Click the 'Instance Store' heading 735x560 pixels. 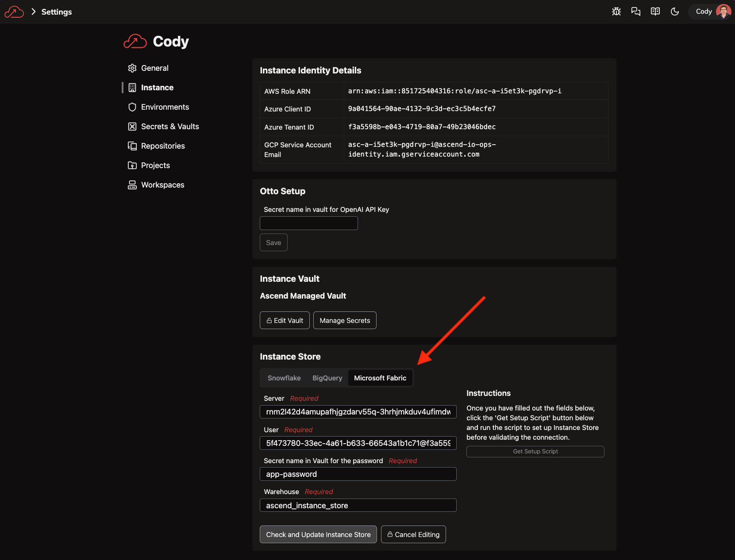pos(290,357)
